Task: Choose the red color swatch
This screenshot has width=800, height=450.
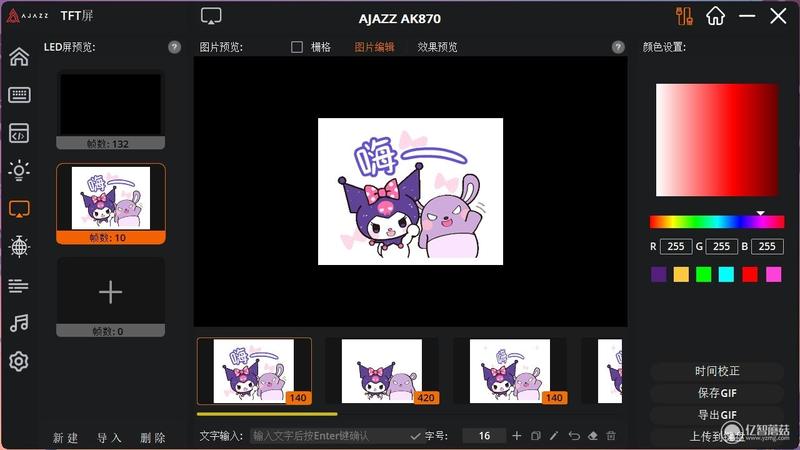Action: (x=749, y=274)
